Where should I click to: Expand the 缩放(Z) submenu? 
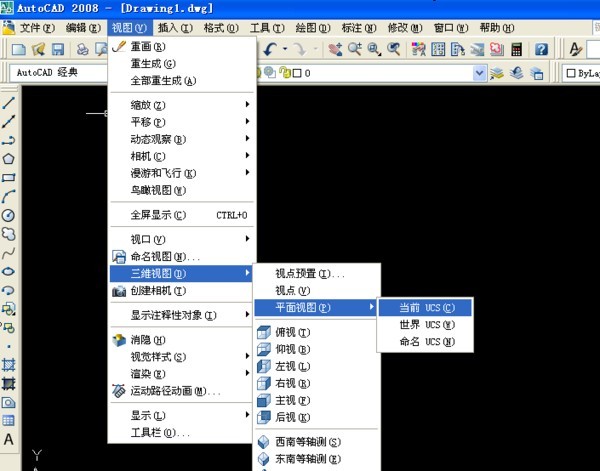pyautogui.click(x=182, y=104)
